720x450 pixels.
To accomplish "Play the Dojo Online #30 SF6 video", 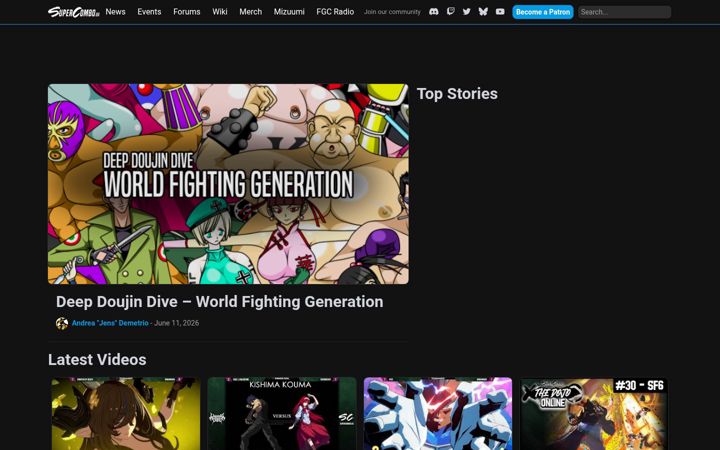I will (x=594, y=414).
